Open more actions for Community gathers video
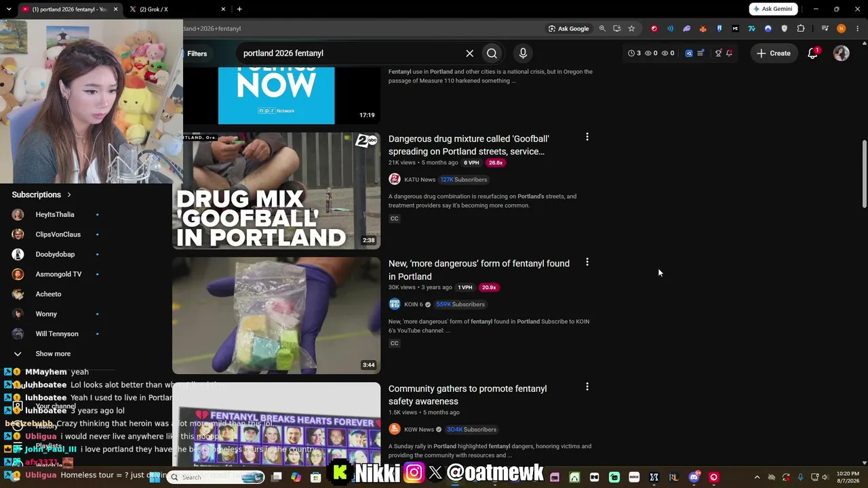 (587, 386)
